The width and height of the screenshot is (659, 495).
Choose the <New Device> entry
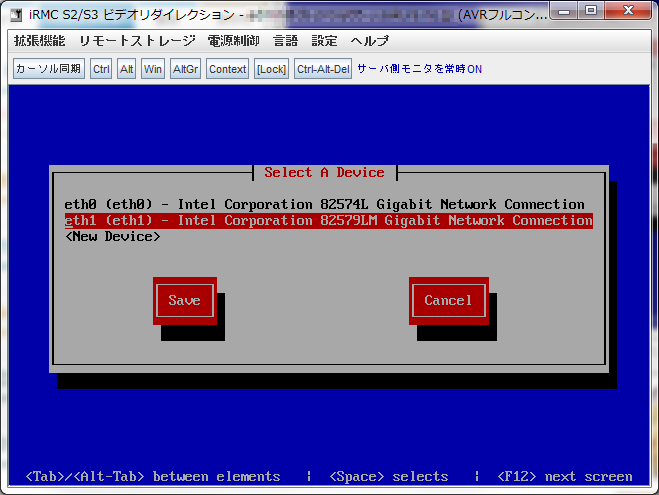pos(112,236)
